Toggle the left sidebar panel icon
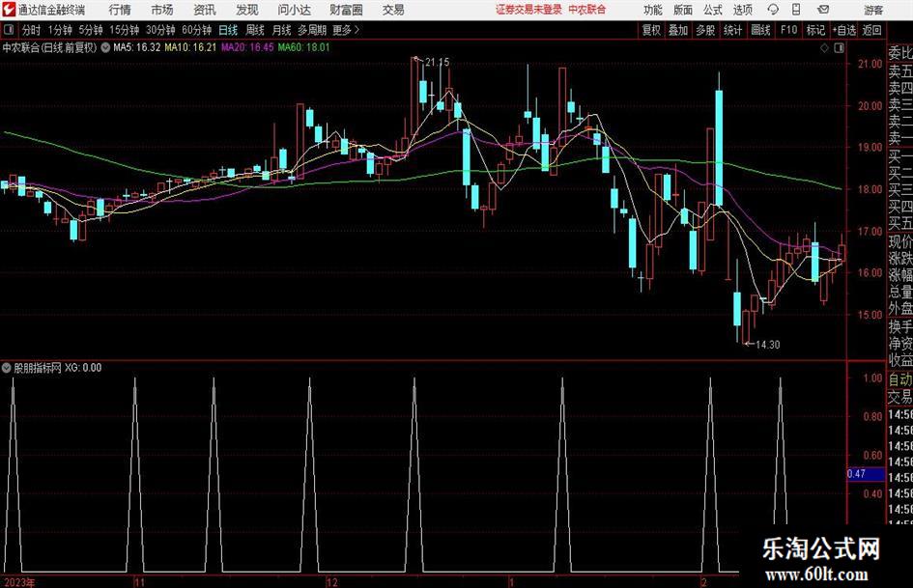The image size is (913, 588). pyautogui.click(x=9, y=30)
